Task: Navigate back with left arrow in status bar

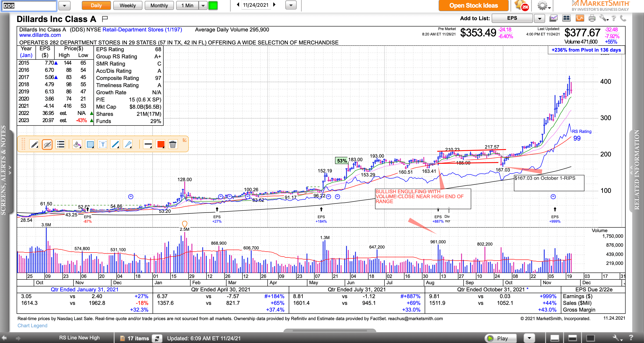Action: pos(4,338)
